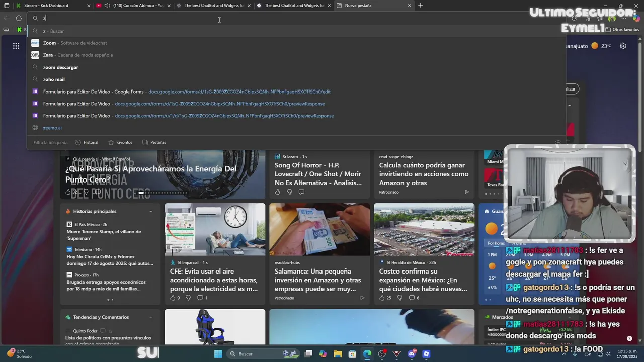Select 'z - Buscar' search suggestion
Screen dimensions: 644x362
[296, 31]
